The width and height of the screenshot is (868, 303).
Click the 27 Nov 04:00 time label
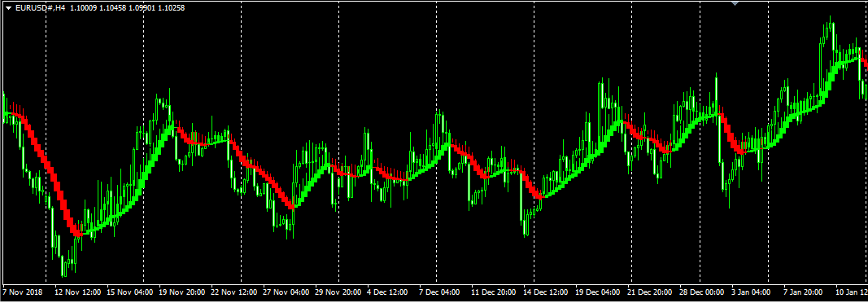tap(286, 292)
